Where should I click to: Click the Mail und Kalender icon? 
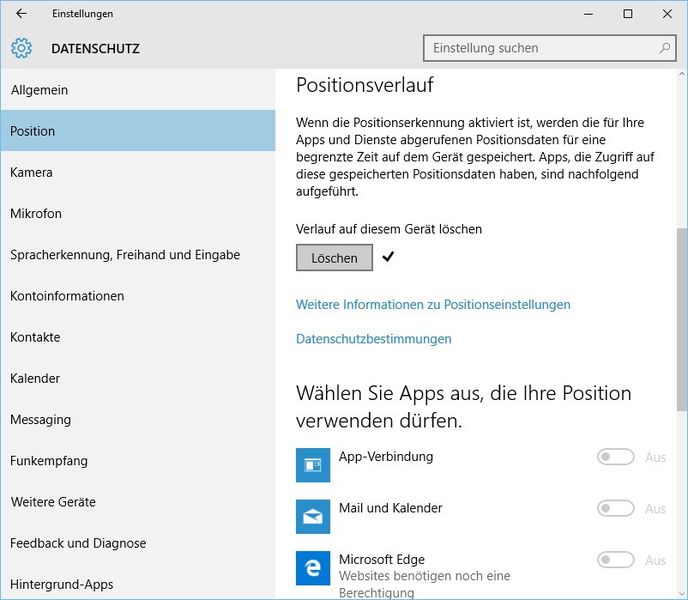(313, 517)
